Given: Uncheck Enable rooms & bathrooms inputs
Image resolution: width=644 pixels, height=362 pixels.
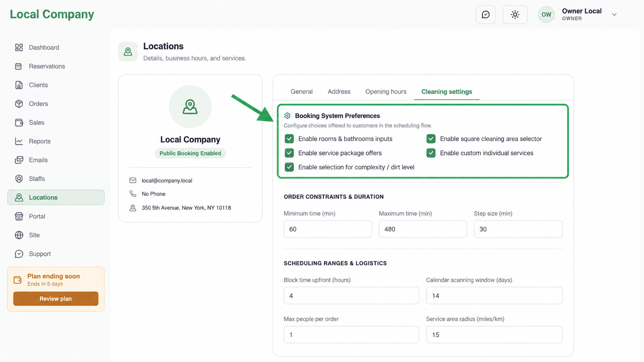Looking at the screenshot, I should click(289, 139).
